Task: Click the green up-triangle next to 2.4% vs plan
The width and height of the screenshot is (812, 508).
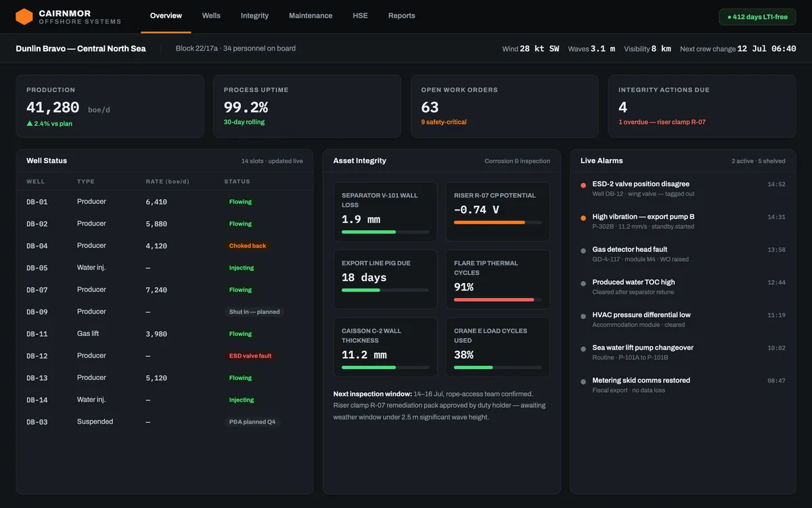Action: 30,123
